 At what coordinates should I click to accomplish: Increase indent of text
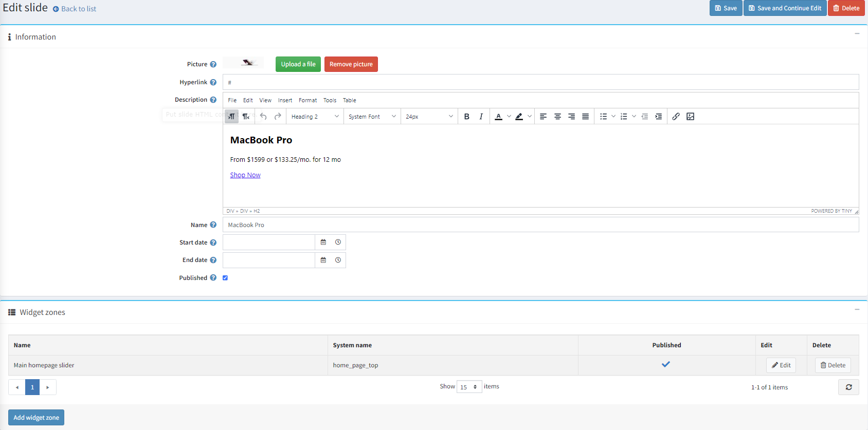coord(658,117)
